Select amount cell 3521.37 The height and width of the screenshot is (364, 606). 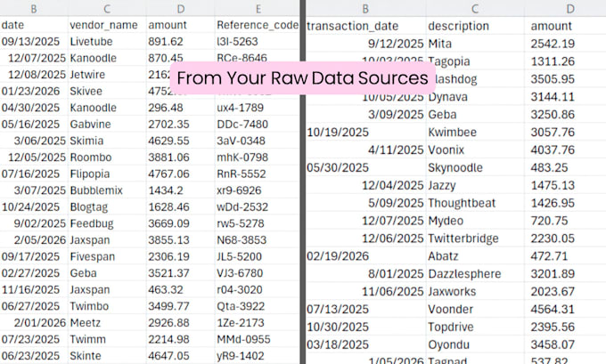181,273
